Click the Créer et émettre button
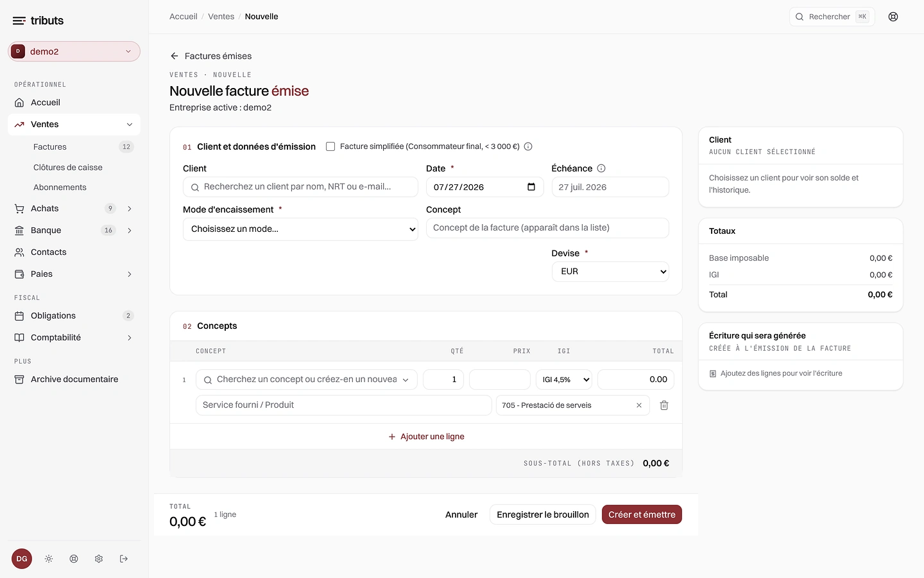The width and height of the screenshot is (924, 578). 642,514
